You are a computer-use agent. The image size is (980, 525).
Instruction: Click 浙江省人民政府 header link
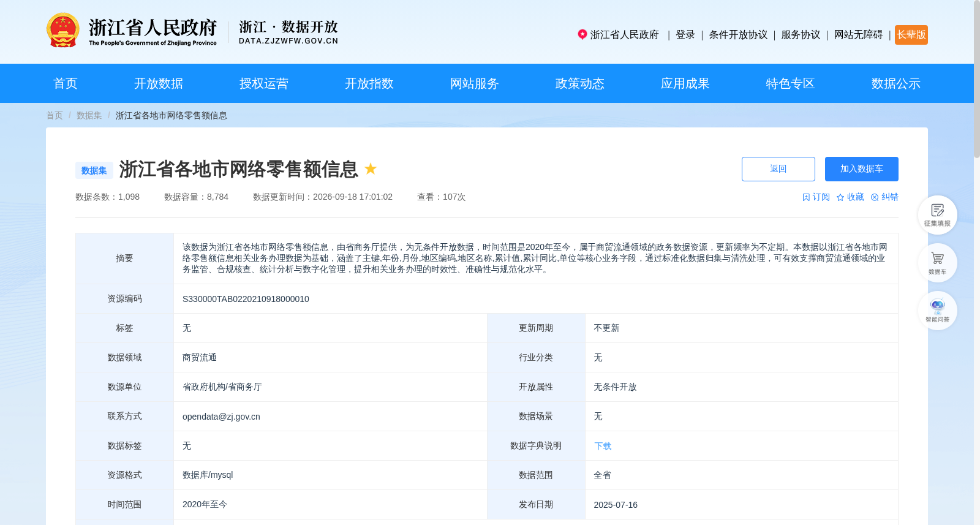pos(625,35)
